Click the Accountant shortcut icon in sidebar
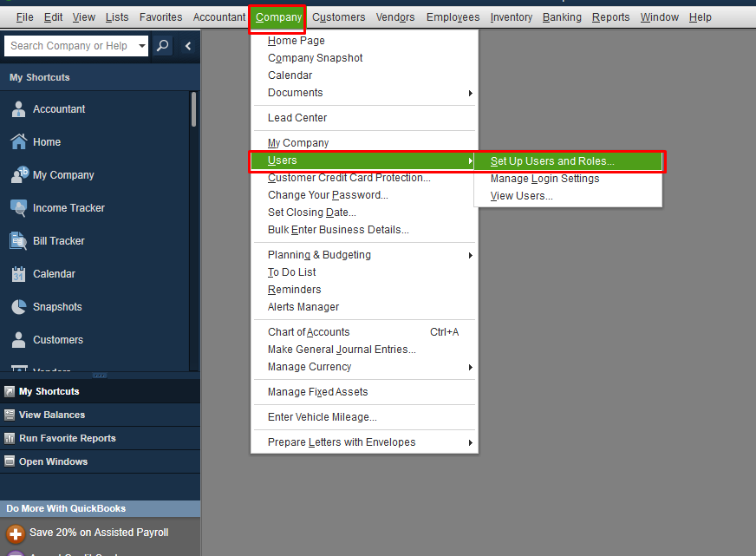 pyautogui.click(x=18, y=109)
